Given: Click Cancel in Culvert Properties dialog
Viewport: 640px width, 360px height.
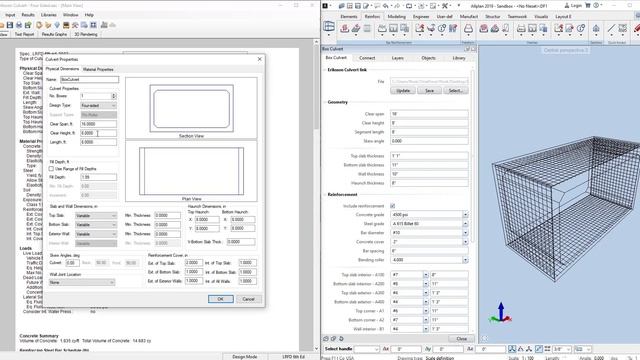Looking at the screenshot, I should [x=248, y=299].
